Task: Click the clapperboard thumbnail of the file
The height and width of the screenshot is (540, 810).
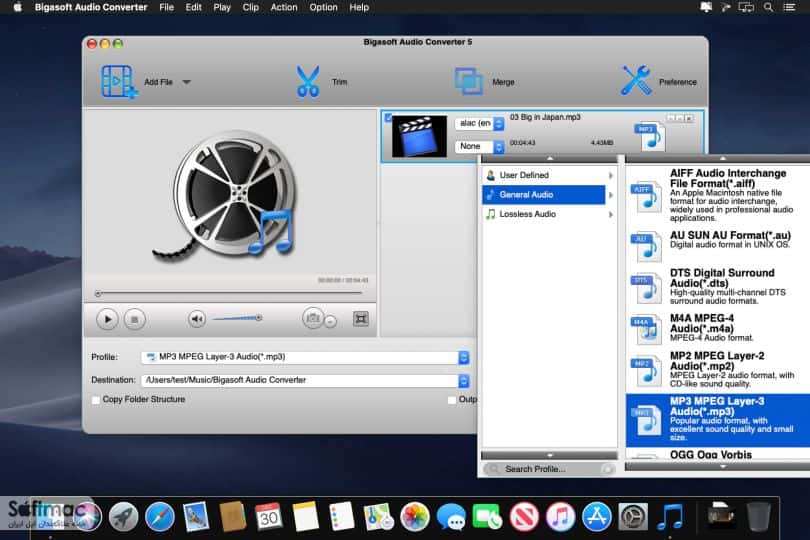Action: pos(419,136)
